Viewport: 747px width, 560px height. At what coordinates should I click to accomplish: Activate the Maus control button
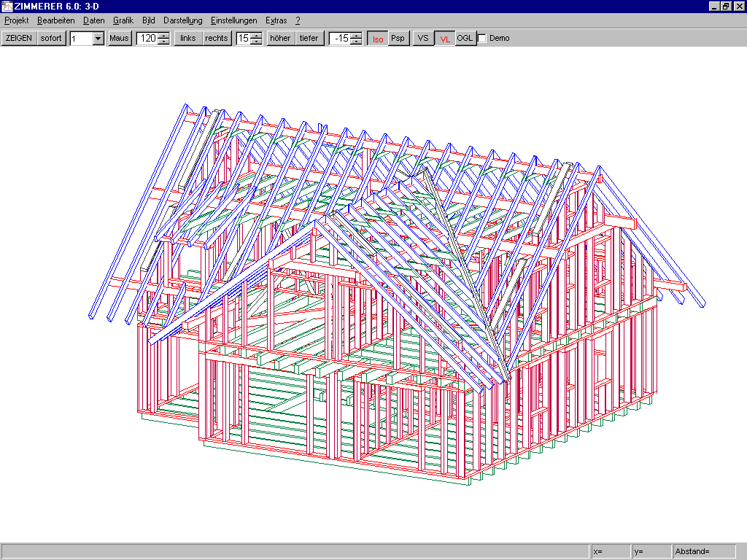pos(120,38)
